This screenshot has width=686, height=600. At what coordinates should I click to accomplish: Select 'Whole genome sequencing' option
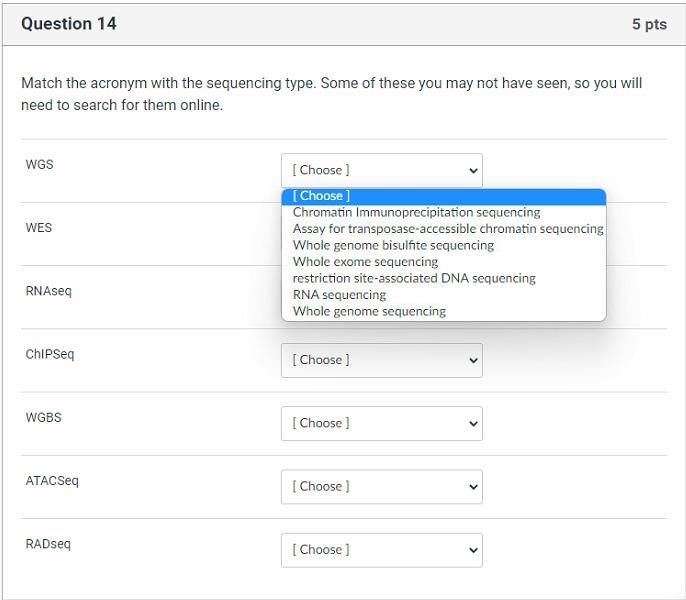[369, 311]
